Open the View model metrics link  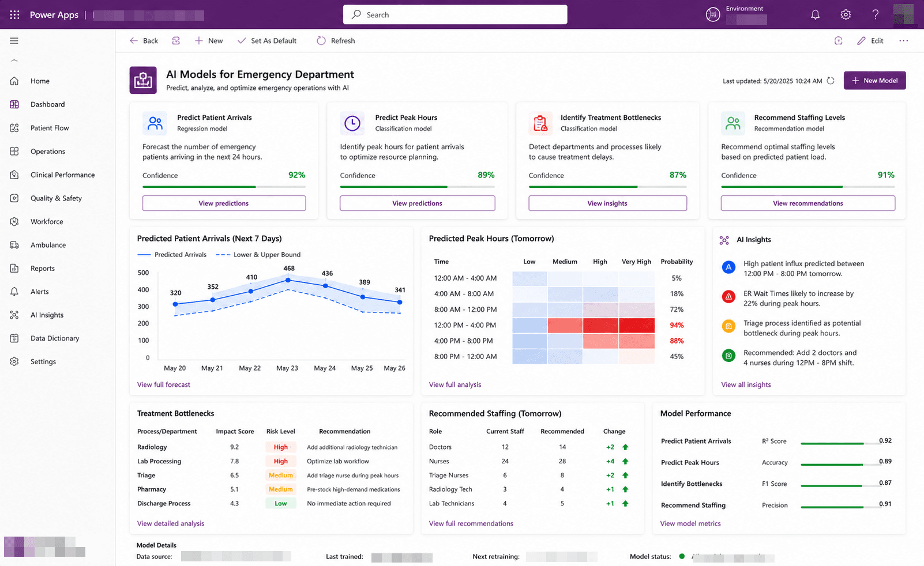(690, 523)
